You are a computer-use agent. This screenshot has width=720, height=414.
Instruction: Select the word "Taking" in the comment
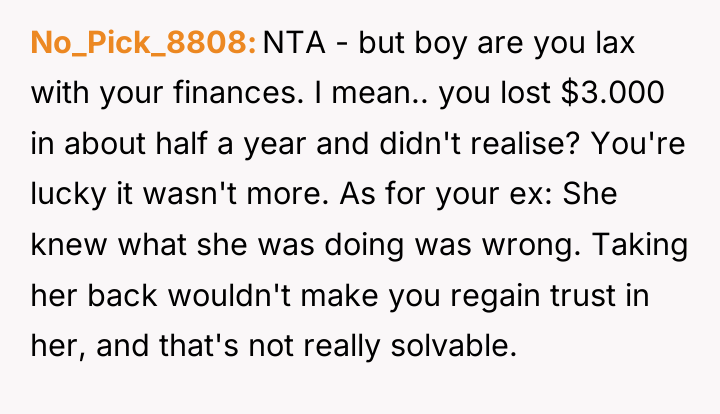640,245
